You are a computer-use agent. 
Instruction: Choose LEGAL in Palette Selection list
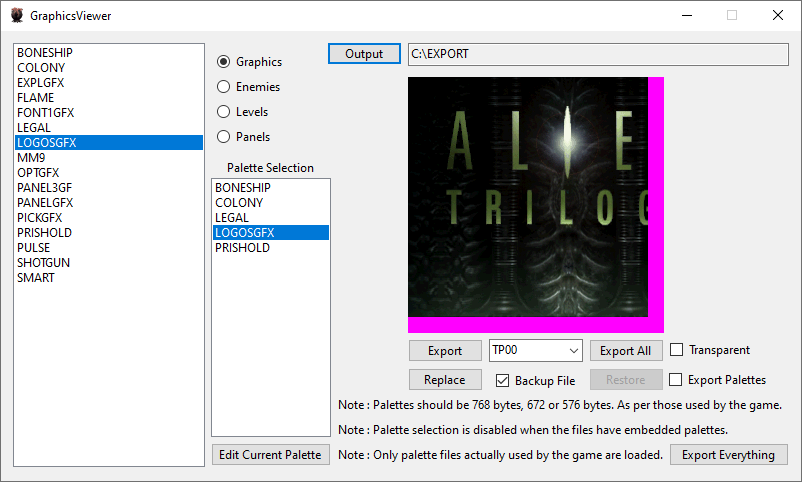271,217
